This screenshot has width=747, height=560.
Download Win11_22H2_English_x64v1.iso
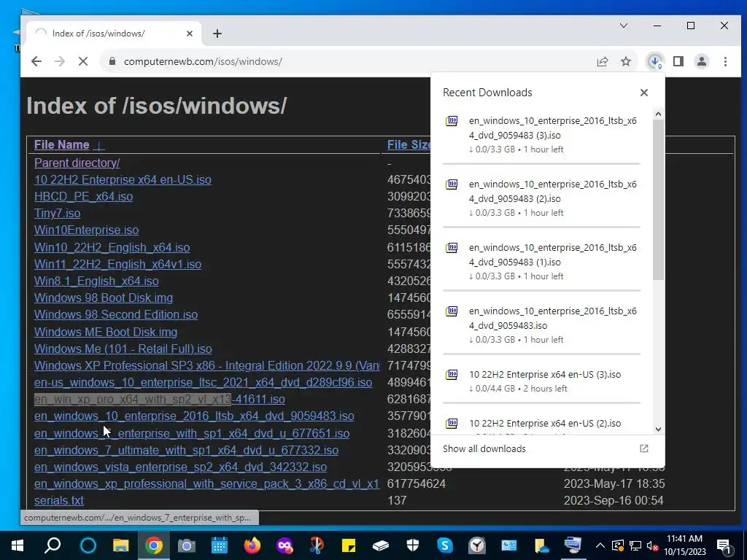(x=117, y=264)
